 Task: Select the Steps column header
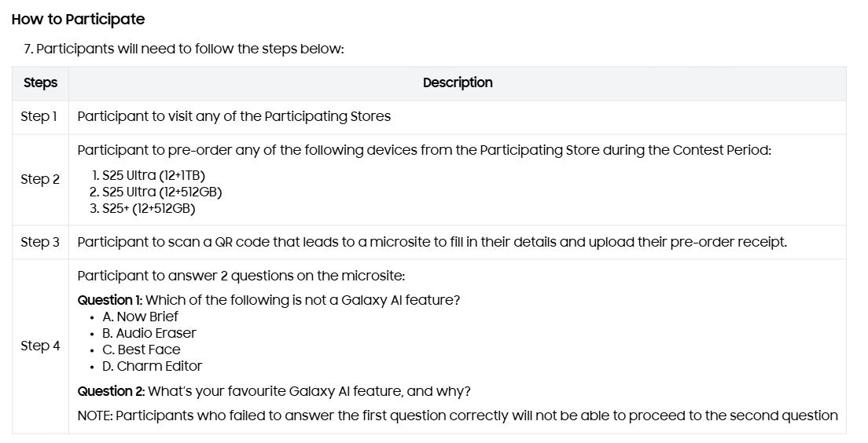point(40,83)
